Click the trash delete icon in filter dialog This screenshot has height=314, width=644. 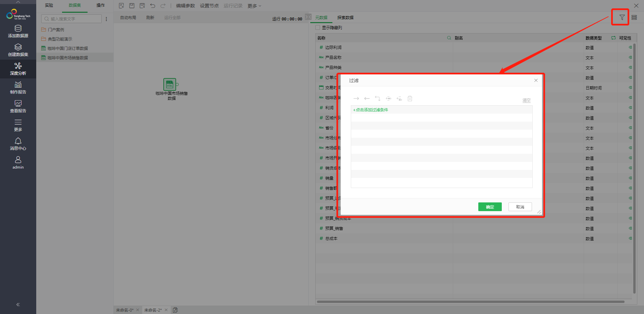(x=410, y=99)
